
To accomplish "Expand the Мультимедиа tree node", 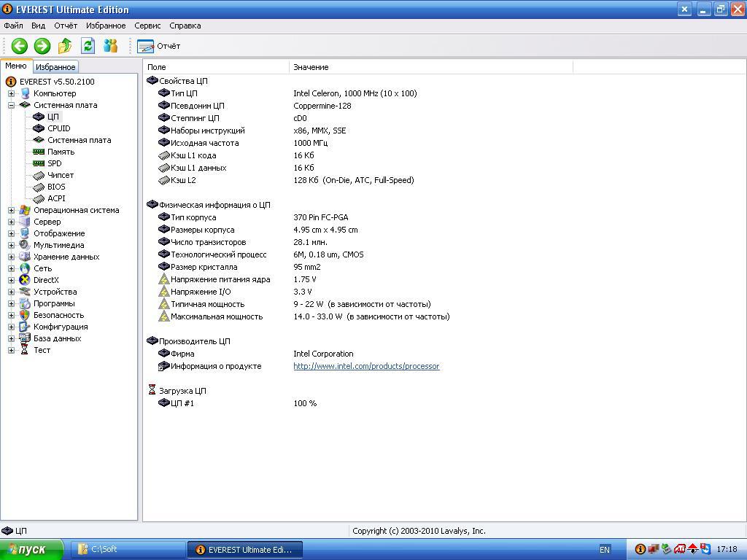I will click(x=11, y=245).
